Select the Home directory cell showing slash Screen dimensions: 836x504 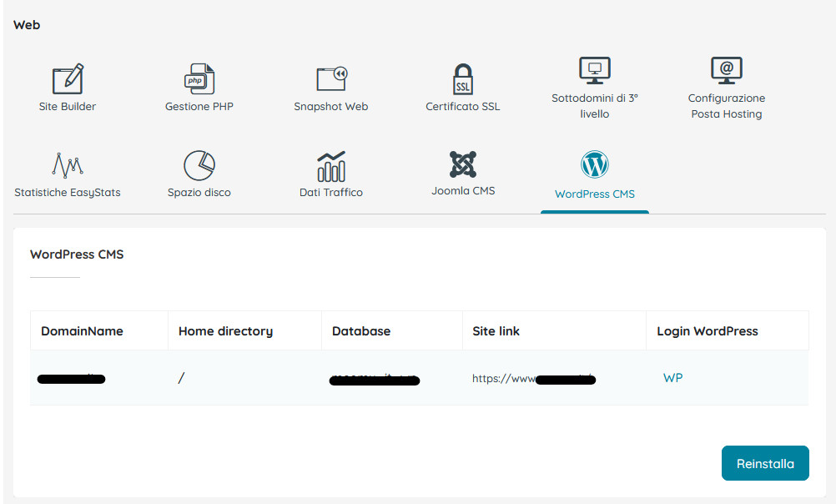[180, 377]
